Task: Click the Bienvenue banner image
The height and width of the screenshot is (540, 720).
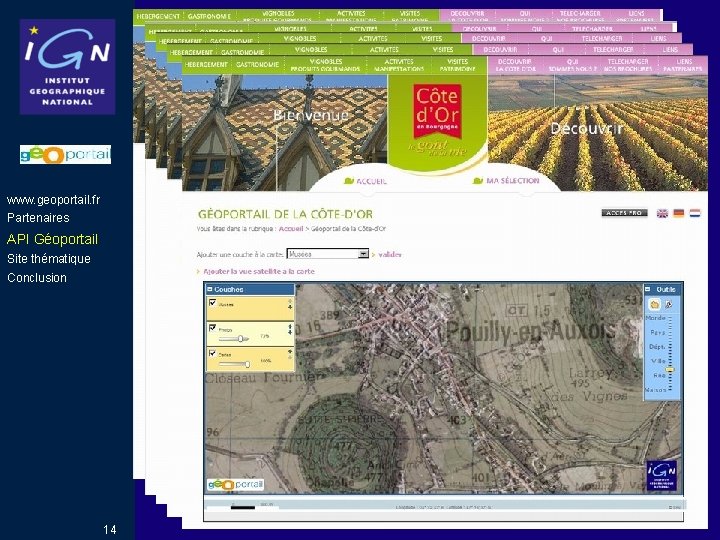Action: [x=285, y=133]
